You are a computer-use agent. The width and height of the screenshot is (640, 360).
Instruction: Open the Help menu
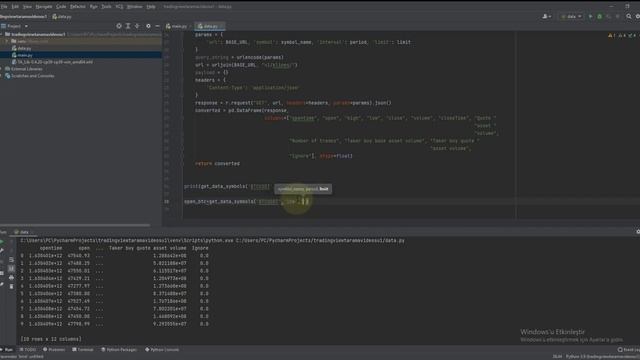tap(151, 7)
